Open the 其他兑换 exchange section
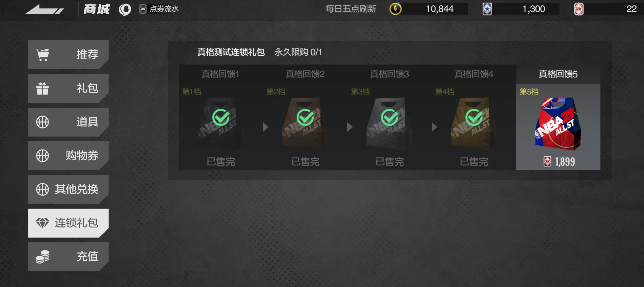This screenshot has width=644, height=287. click(68, 189)
